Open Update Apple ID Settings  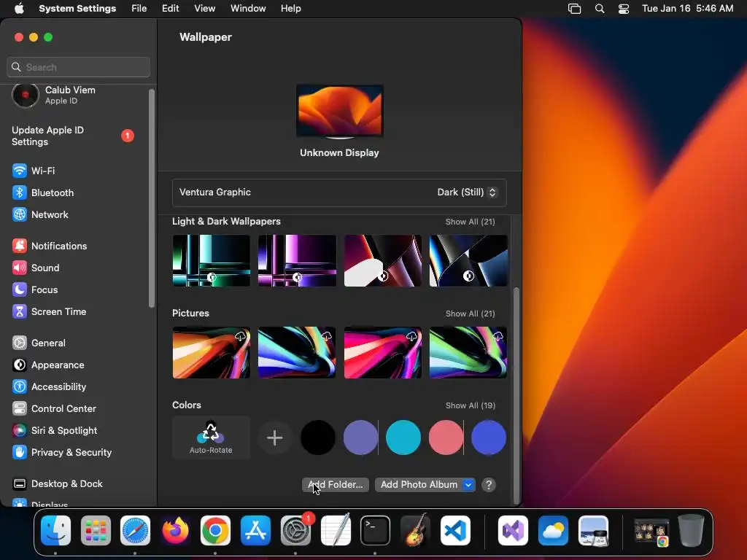pos(72,136)
